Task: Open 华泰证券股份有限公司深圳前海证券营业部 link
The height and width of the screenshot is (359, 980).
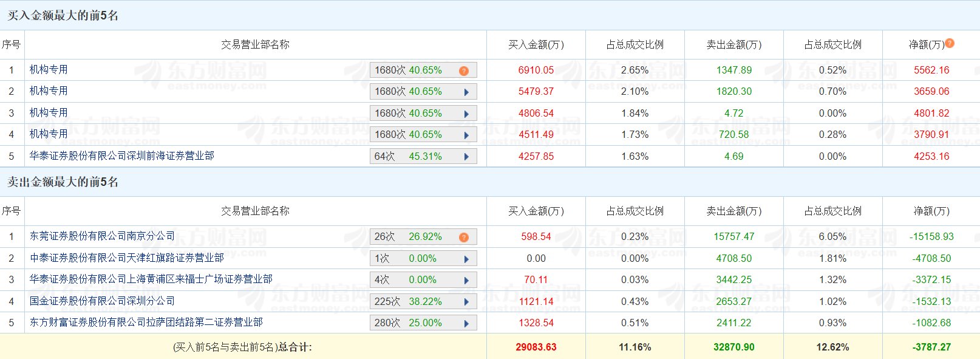Action: (x=121, y=156)
